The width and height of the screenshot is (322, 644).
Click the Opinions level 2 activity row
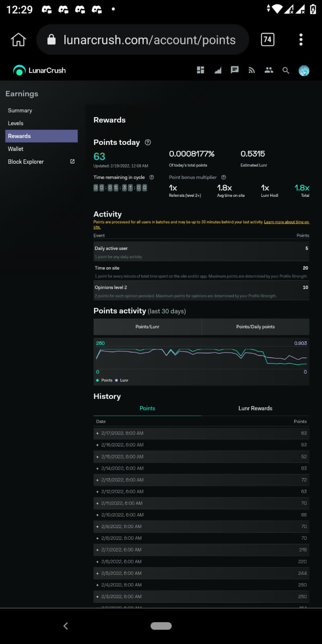point(201,291)
